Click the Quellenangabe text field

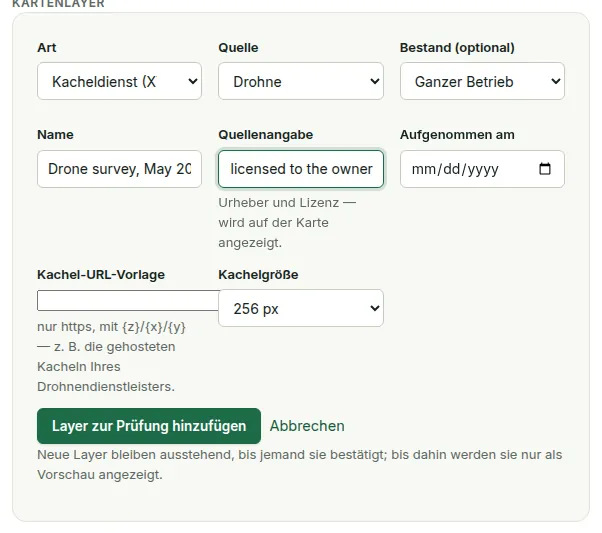tap(301, 169)
